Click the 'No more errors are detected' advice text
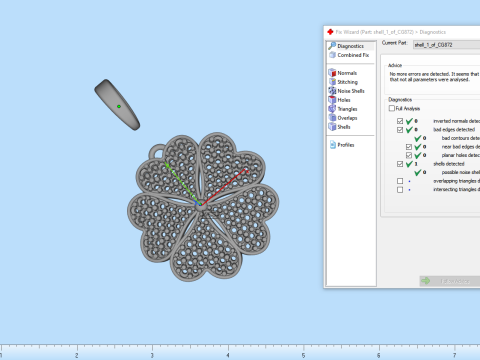Image resolution: width=480 pixels, height=360 pixels. point(434,77)
